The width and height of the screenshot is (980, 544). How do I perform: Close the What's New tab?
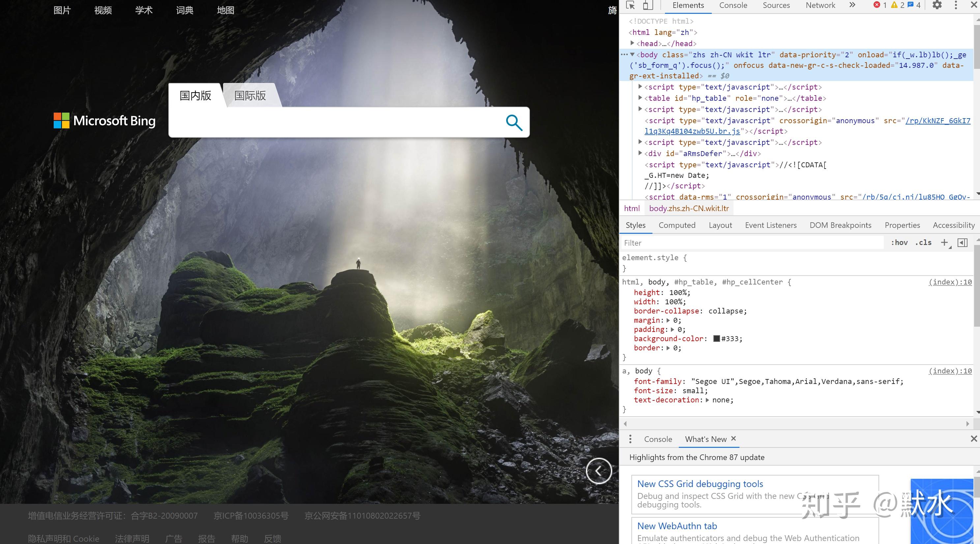point(734,438)
